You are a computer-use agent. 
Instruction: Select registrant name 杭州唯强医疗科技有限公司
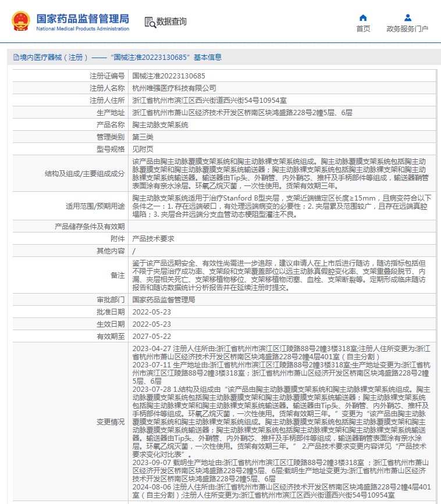[x=174, y=88]
